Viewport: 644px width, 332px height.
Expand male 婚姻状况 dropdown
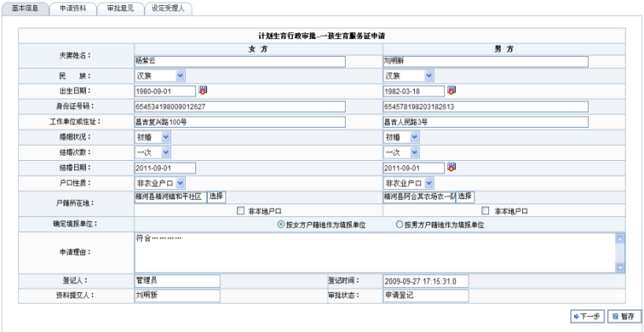tap(401, 137)
